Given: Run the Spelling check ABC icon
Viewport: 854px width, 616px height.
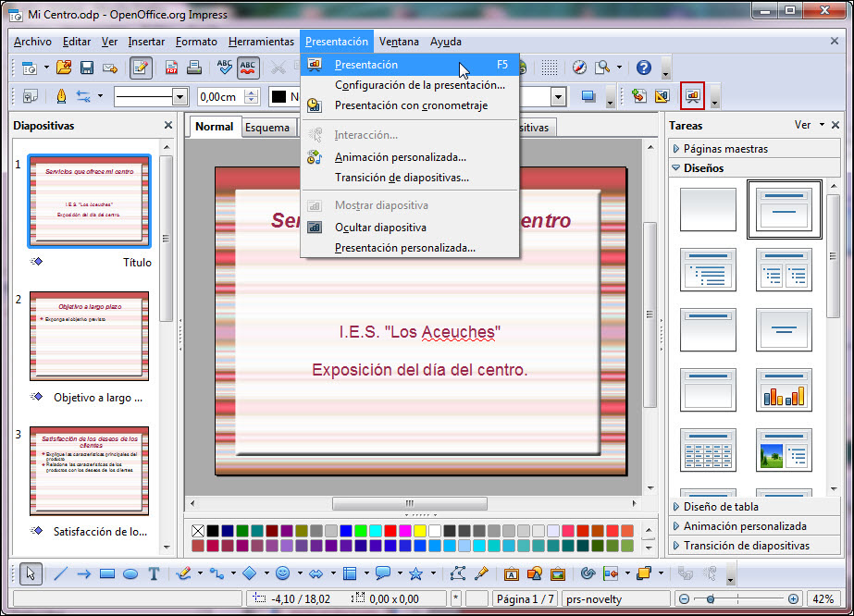Looking at the screenshot, I should tap(225, 68).
